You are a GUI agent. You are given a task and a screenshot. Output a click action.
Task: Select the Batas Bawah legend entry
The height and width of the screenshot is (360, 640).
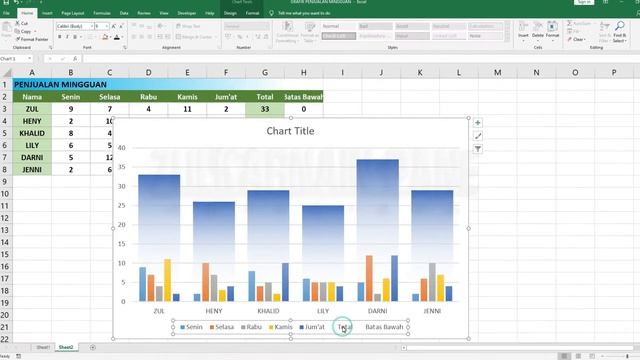(x=384, y=327)
